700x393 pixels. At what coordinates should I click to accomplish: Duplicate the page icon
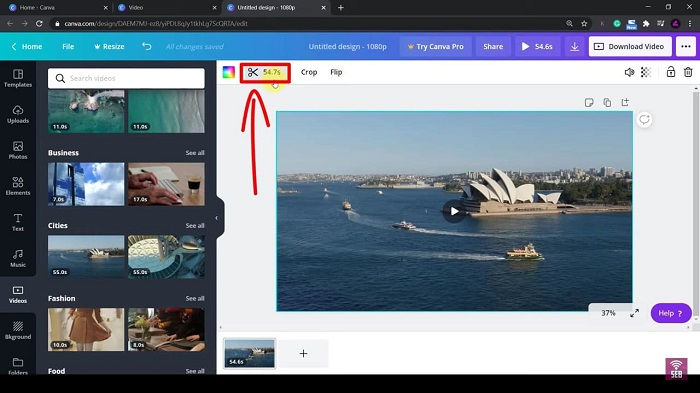coord(607,103)
